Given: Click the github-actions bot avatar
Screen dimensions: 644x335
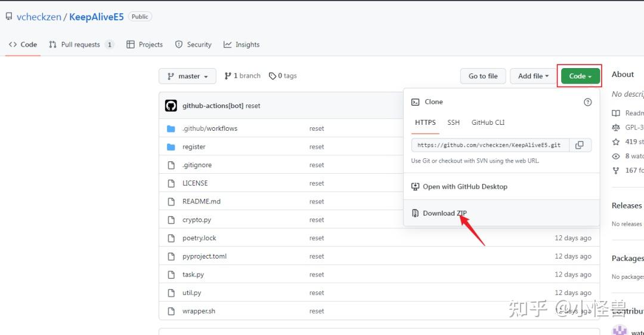Looking at the screenshot, I should (171, 106).
